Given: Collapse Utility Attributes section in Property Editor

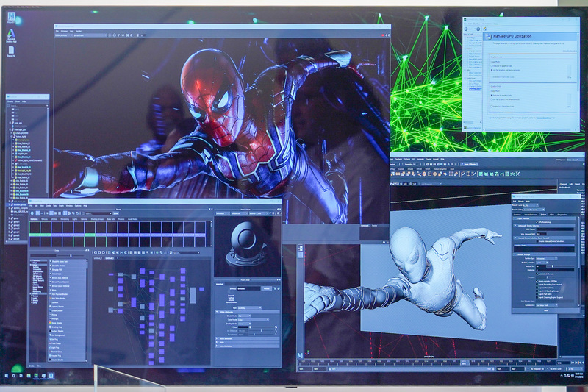Looking at the screenshot, I should [x=247, y=312].
